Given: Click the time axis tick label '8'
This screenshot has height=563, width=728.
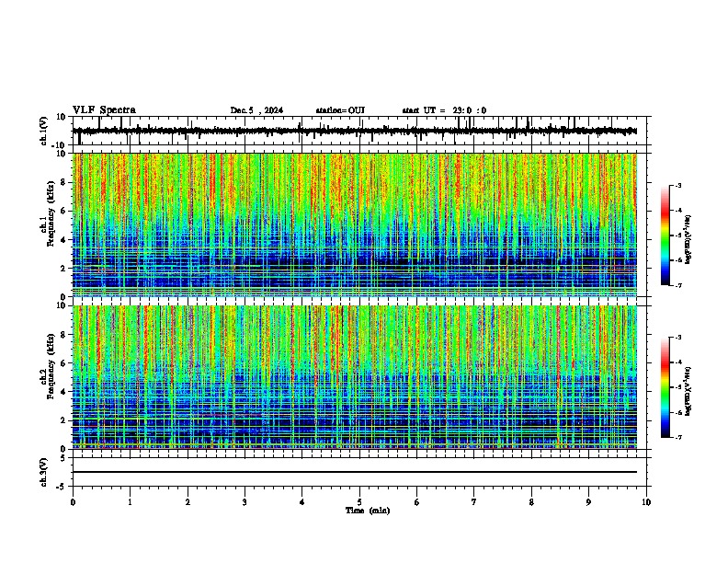Looking at the screenshot, I should click(531, 502).
